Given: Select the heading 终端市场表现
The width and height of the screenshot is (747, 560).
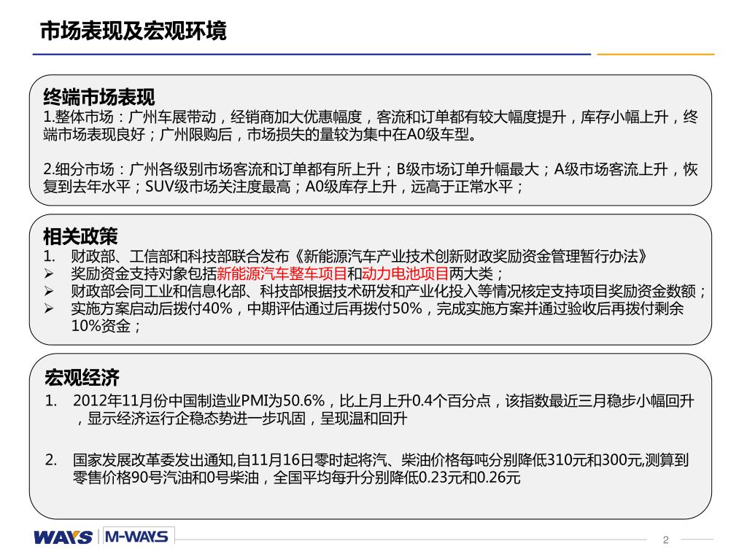Looking at the screenshot, I should pyautogui.click(x=99, y=97).
